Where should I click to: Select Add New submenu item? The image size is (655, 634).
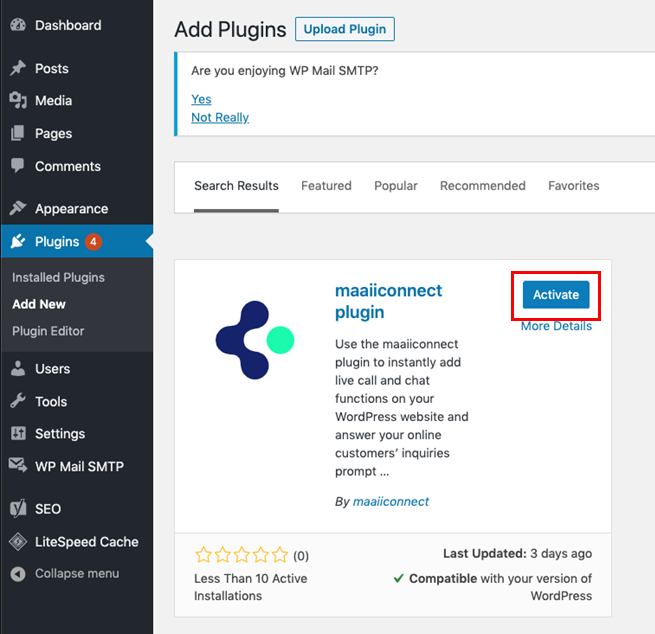[x=39, y=304]
